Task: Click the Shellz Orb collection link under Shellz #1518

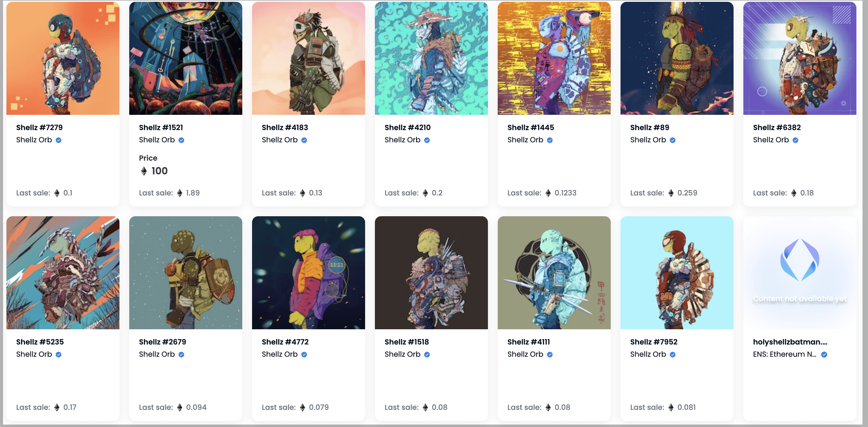Action: point(402,354)
